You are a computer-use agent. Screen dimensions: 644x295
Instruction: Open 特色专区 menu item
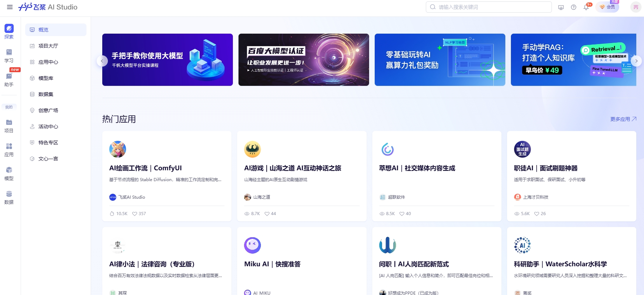tap(56, 143)
